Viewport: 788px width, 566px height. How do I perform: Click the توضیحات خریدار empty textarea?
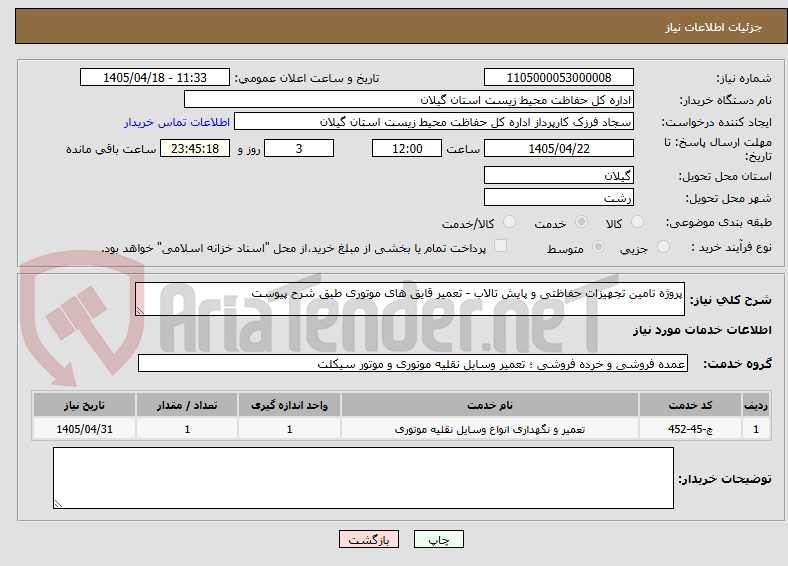(x=363, y=478)
